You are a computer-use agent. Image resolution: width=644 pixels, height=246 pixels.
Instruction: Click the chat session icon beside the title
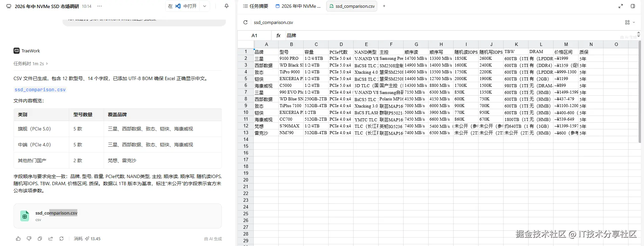point(9,6)
